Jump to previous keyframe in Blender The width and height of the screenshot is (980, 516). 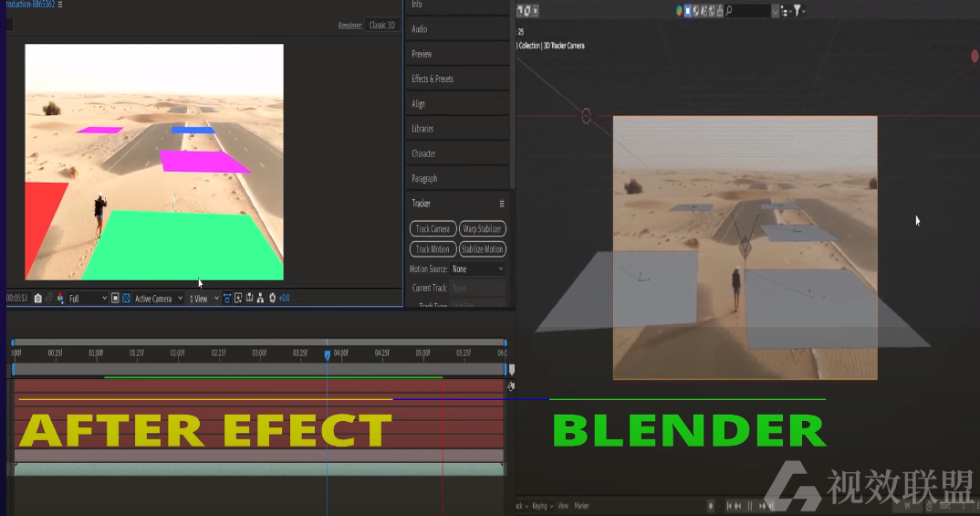(738, 506)
